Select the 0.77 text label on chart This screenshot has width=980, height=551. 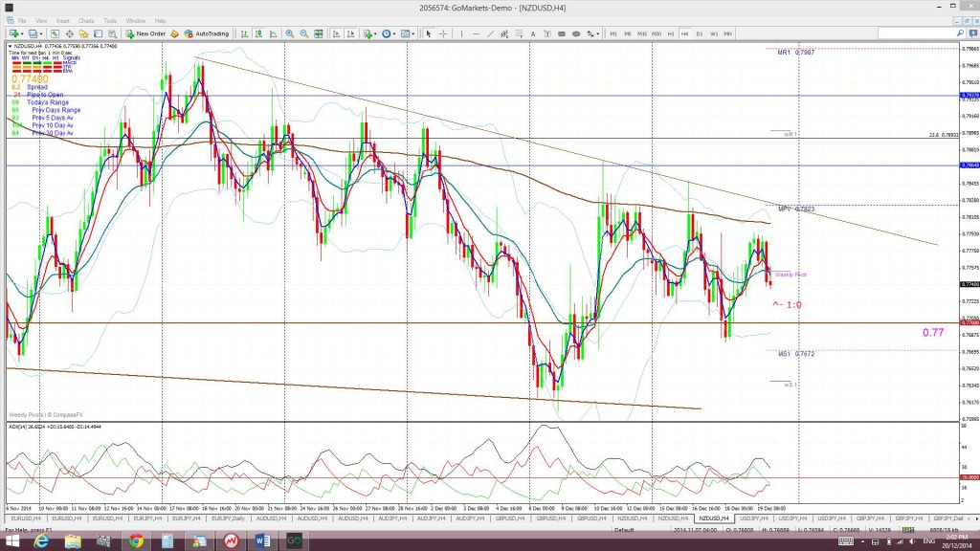click(x=932, y=332)
